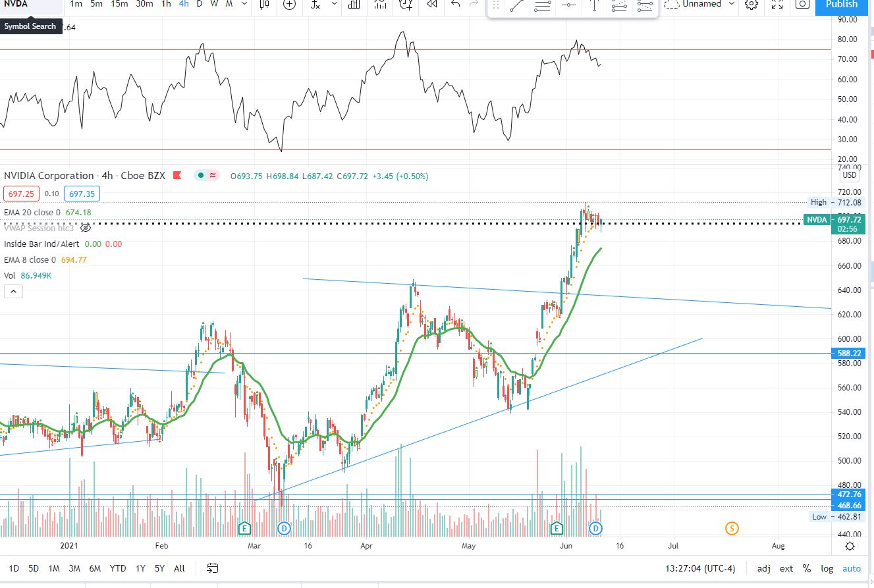Click the NVDA 697.72 price label
Viewport: 874px width, 588px height.
coord(836,224)
